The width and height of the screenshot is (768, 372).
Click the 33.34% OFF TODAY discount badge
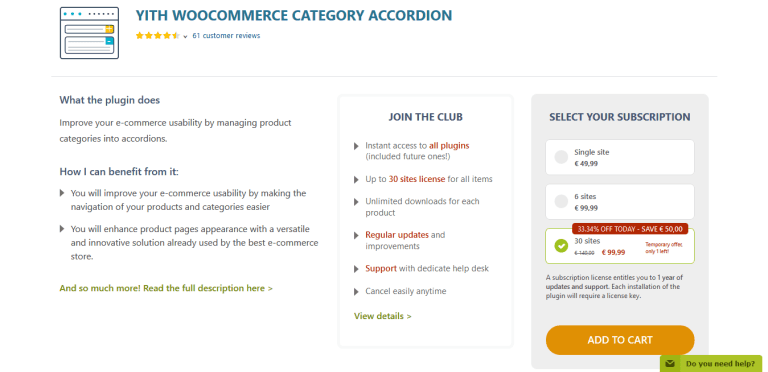tap(630, 229)
